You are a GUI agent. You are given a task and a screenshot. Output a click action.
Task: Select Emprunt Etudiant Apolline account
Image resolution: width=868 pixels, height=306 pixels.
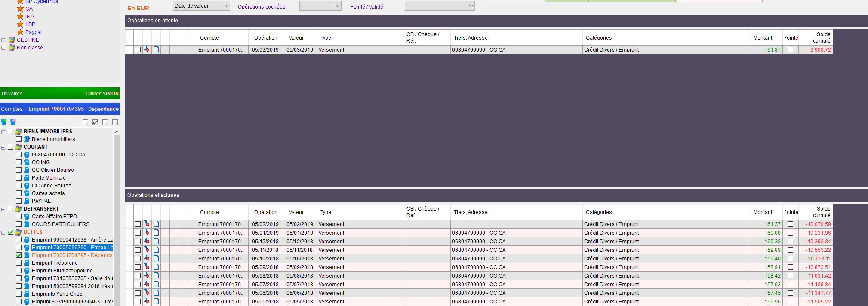(62, 271)
